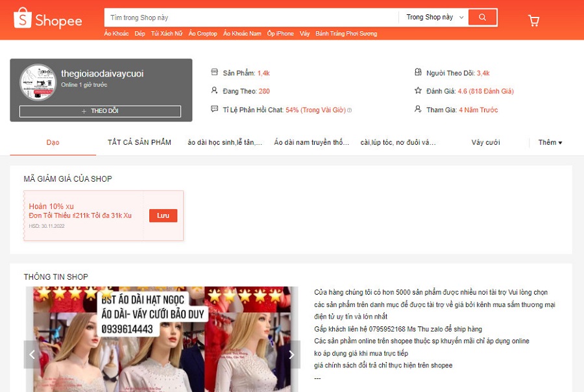The height and width of the screenshot is (392, 584).
Task: Open the "Áo dài nam truyền thố..." category tab
Action: click(x=311, y=142)
